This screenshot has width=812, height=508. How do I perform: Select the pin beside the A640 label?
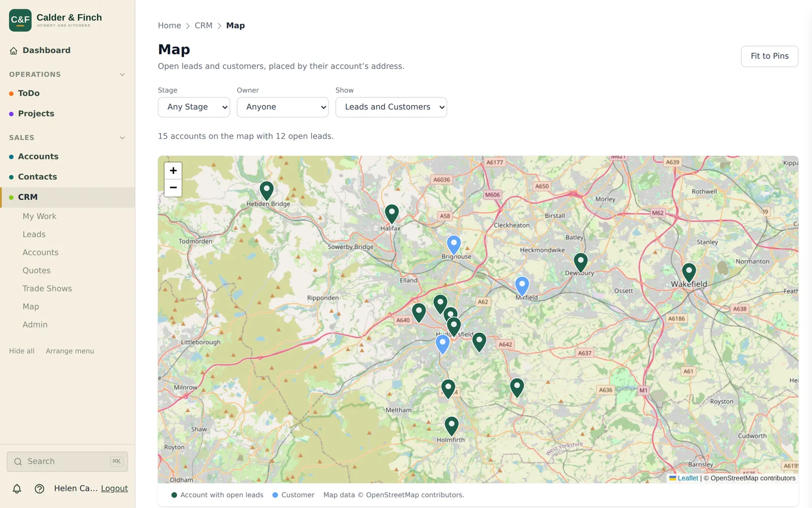(x=419, y=313)
